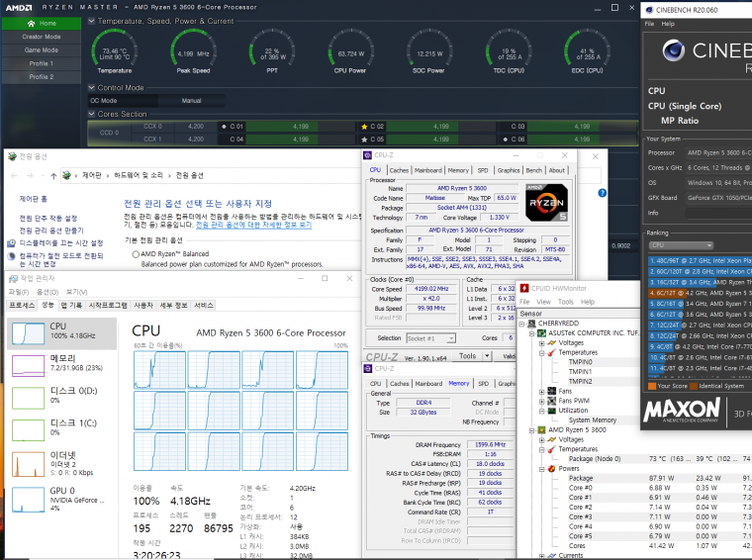Click the CPU-Z icon in upper CPU-Z window
Image resolution: width=752 pixels, height=560 pixels.
367,155
